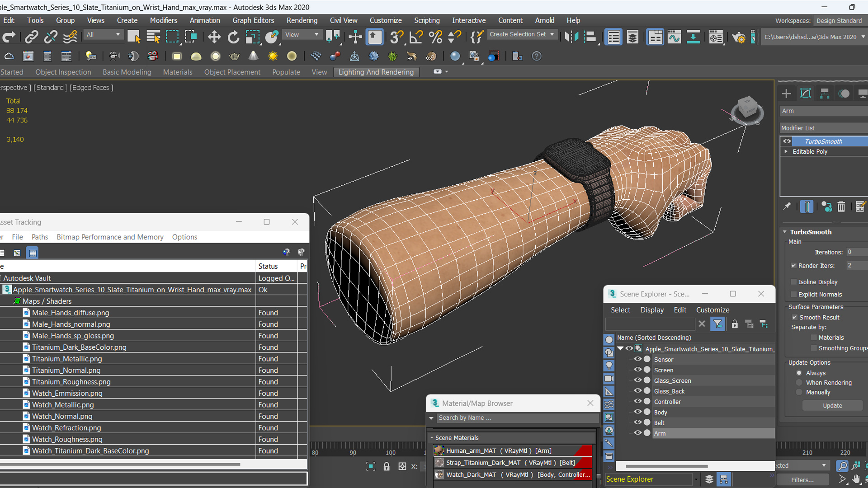868x488 pixels.
Task: Click the Mirror tool icon
Action: tap(571, 37)
